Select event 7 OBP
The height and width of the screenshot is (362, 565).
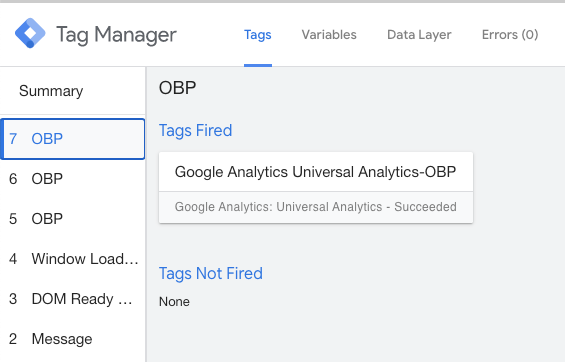tap(73, 139)
